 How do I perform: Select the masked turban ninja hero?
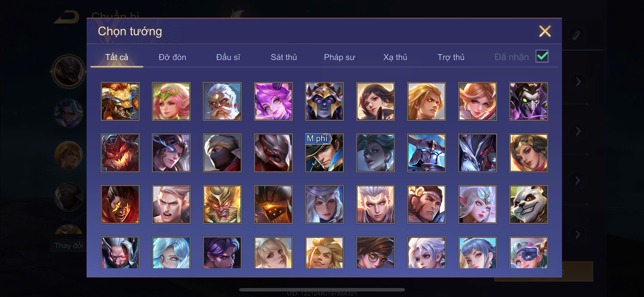point(222,152)
